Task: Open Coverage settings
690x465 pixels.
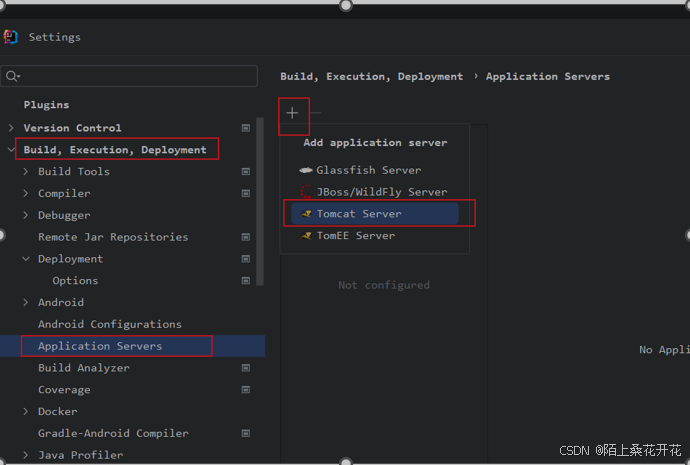Action: click(x=64, y=390)
